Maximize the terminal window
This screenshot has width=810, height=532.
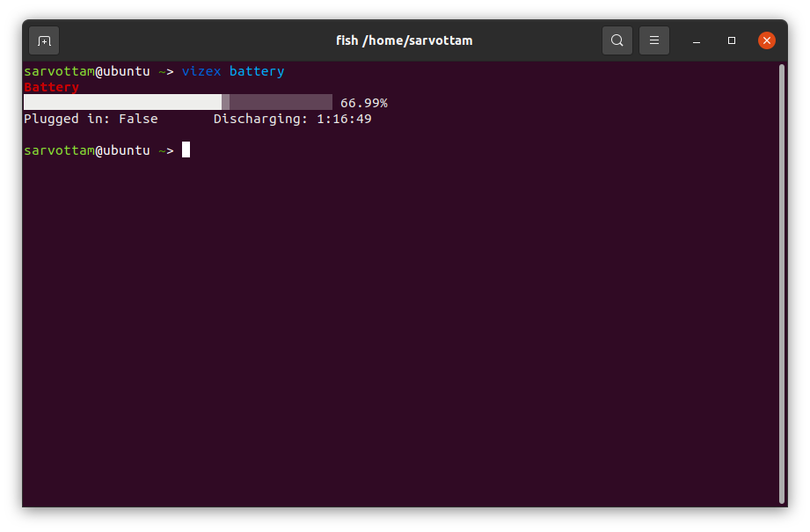tap(732, 40)
